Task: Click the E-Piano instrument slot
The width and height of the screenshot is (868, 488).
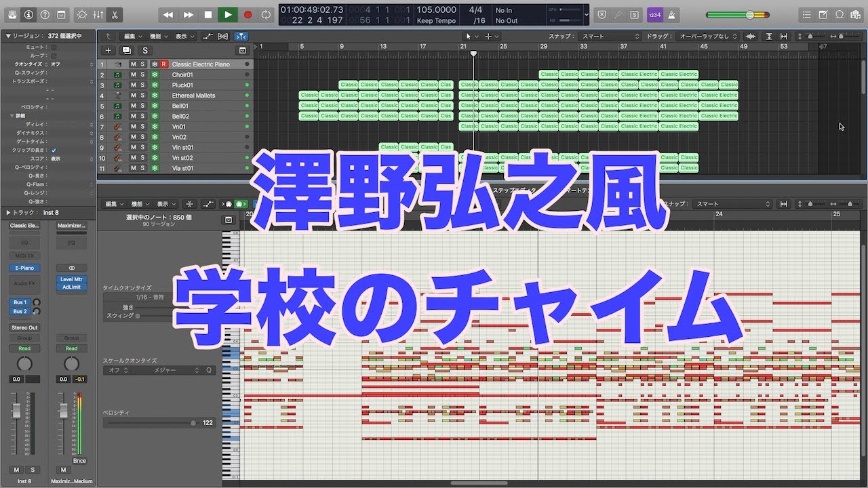Action: [x=24, y=268]
